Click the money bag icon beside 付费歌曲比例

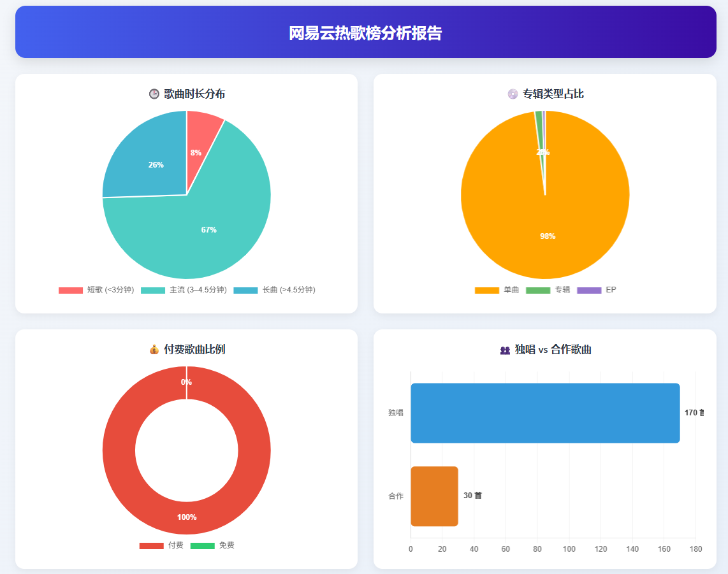(x=154, y=349)
